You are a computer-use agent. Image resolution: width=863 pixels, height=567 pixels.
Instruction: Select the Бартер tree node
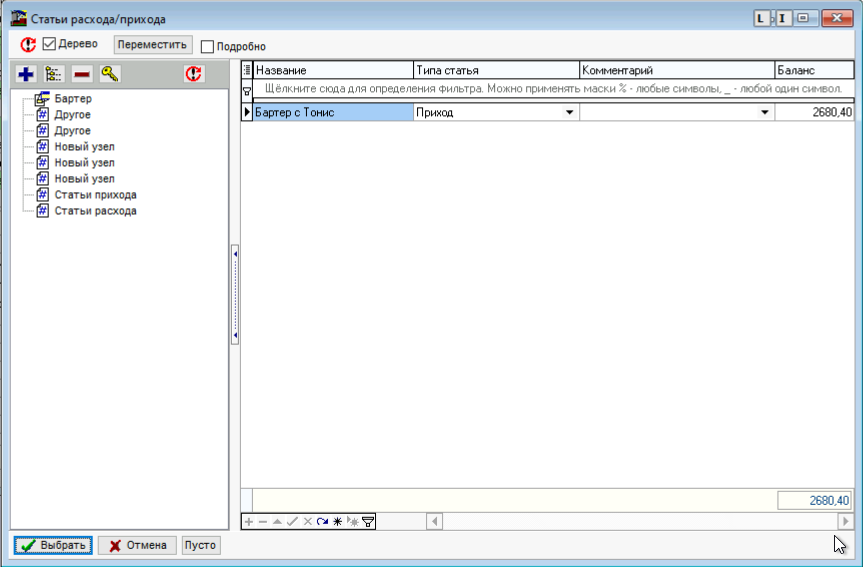tap(74, 99)
